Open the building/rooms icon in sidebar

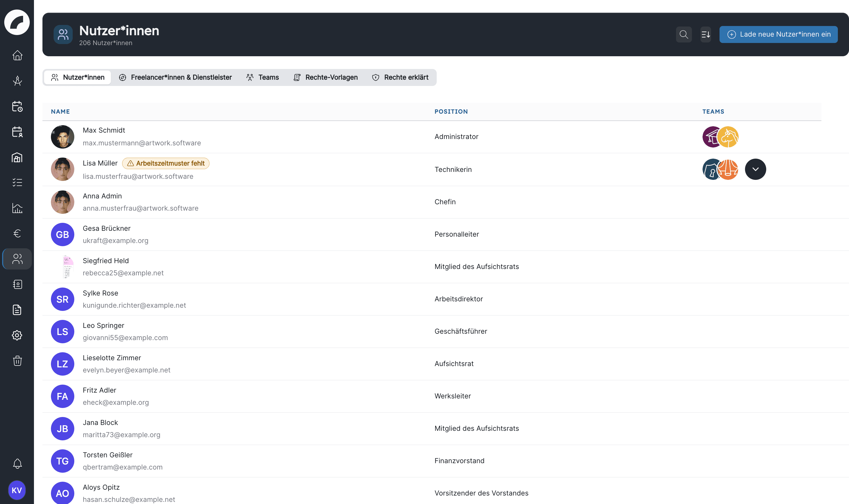(x=17, y=157)
